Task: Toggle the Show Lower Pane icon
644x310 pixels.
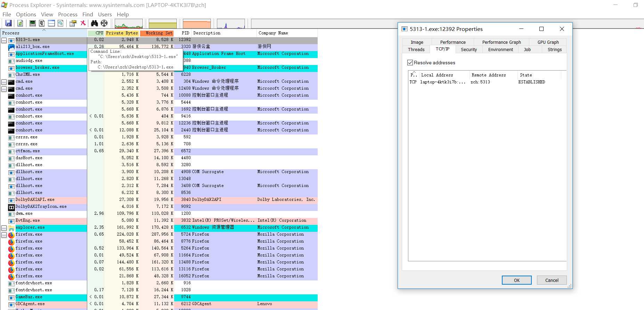Action: coord(51,23)
